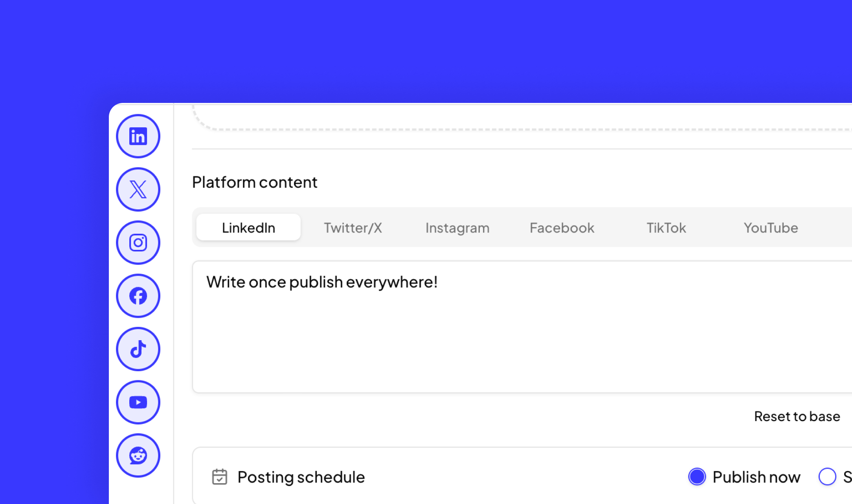Image resolution: width=852 pixels, height=504 pixels.
Task: Select the Publish now radio option
Action: (697, 477)
